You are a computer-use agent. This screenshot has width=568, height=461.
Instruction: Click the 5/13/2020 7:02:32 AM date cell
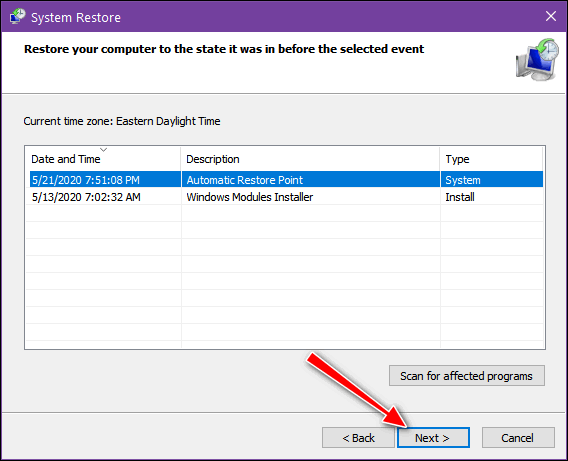pyautogui.click(x=86, y=197)
